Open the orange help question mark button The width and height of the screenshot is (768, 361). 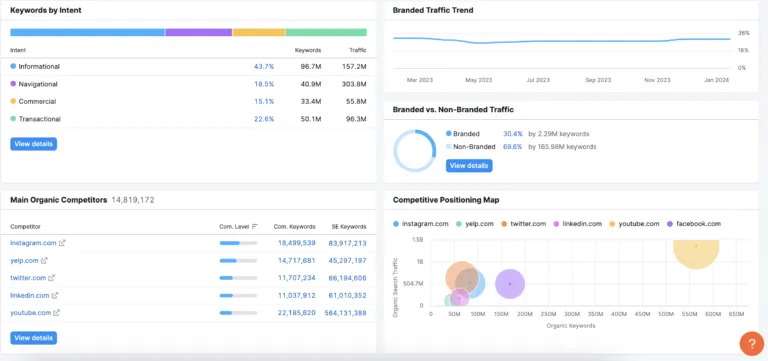coord(751,343)
